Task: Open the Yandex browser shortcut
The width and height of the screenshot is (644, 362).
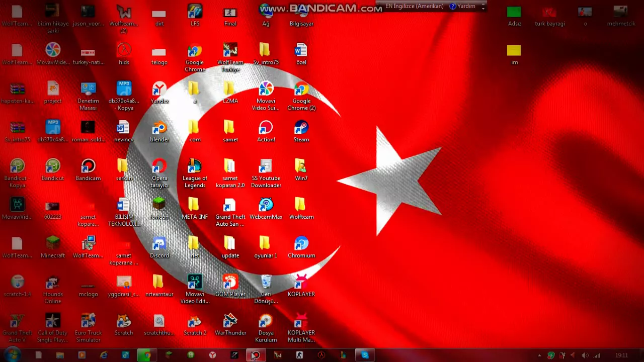Action: [159, 93]
